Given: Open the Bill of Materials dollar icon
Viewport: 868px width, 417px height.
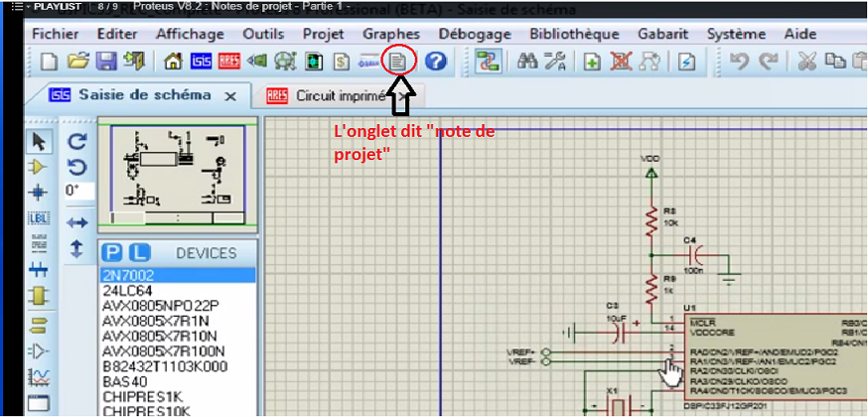Looking at the screenshot, I should tap(341, 62).
